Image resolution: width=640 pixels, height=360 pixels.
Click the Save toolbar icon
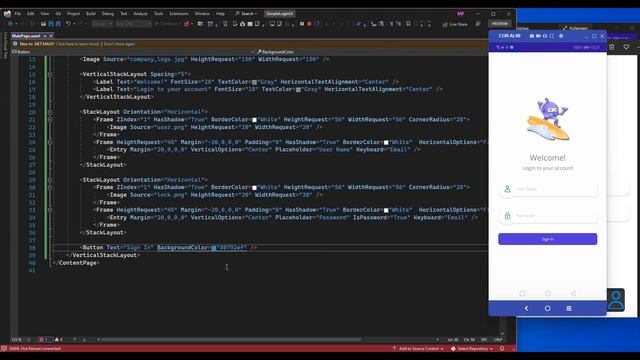pyautogui.click(x=51, y=24)
